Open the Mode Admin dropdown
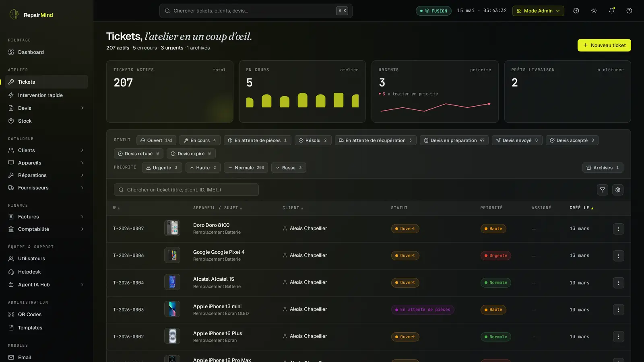 click(538, 11)
